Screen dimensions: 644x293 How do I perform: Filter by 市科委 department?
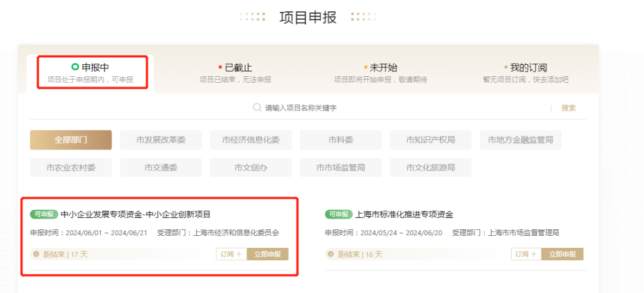tap(340, 140)
